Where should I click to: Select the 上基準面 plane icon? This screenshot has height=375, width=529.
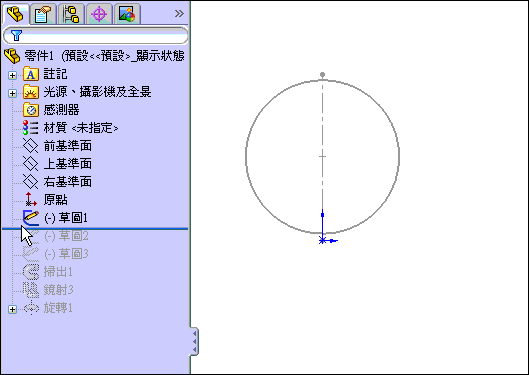[x=31, y=164]
